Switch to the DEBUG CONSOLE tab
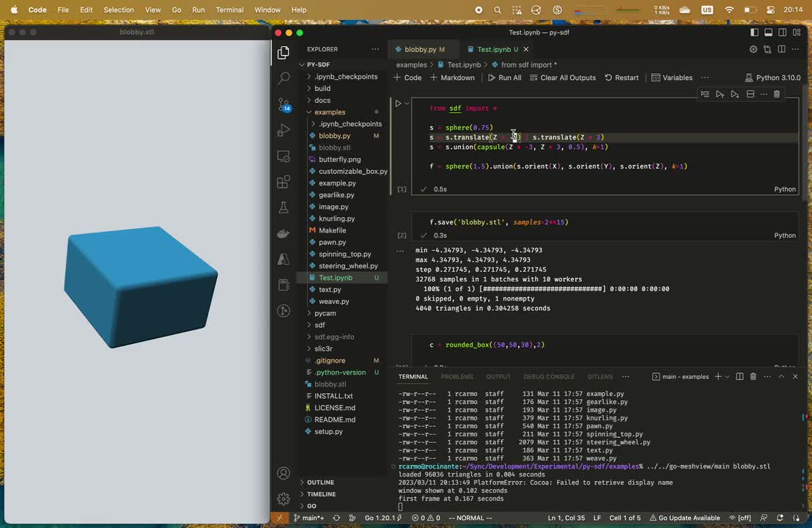This screenshot has height=528, width=812. pyautogui.click(x=549, y=377)
